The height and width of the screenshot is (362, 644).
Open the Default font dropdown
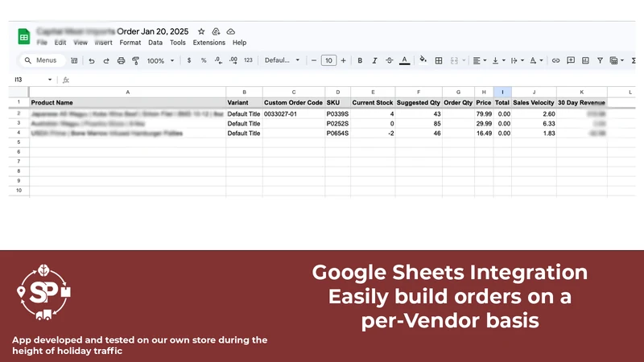(283, 60)
